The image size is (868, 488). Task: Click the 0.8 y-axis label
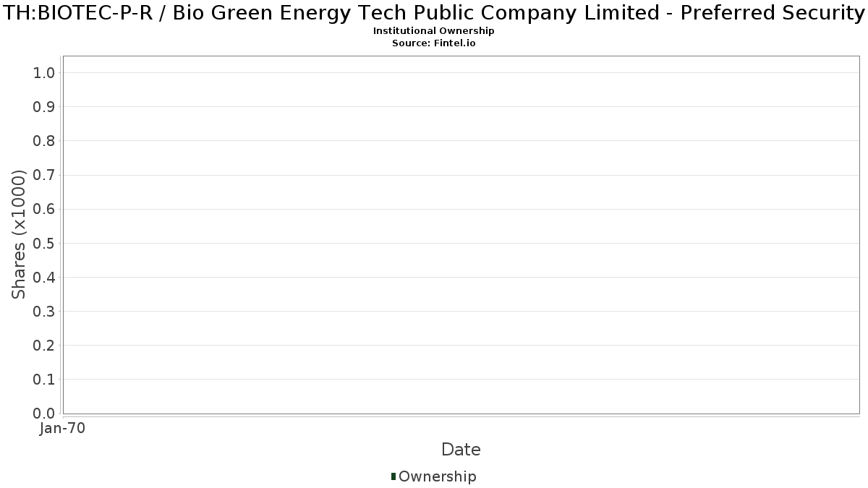coord(44,141)
